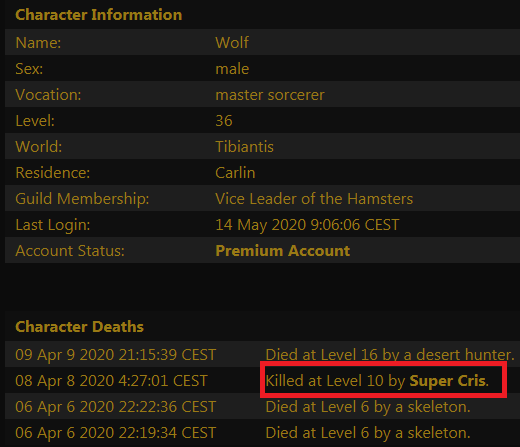Click the residence value Carlin
This screenshot has height=447, width=520.
point(235,173)
